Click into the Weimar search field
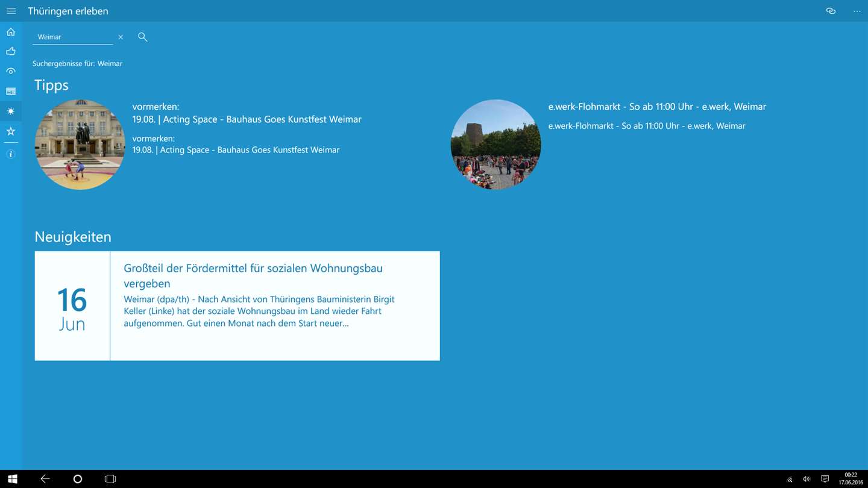 click(x=73, y=37)
